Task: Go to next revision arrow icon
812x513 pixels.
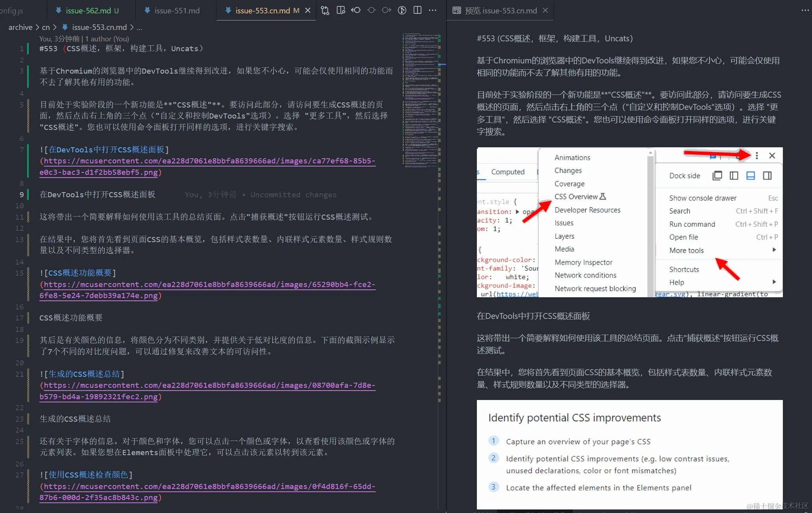Action: [387, 11]
